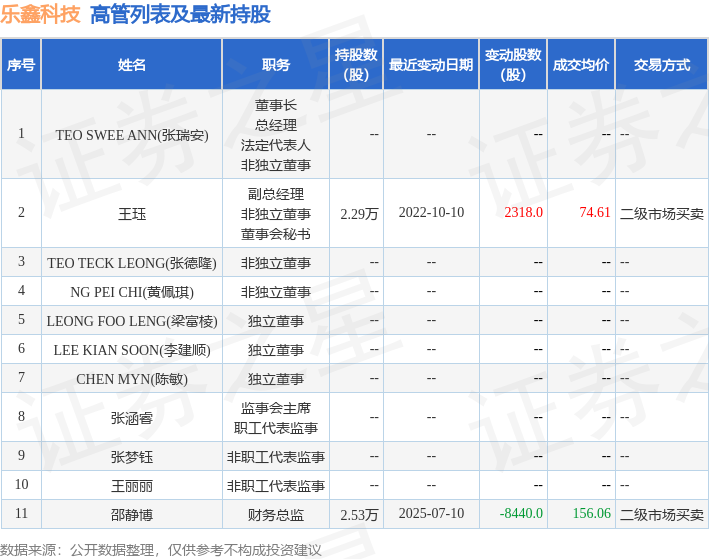Screen dimensions: 709x559
Task: Click the 高管列表及最新持股 heading
Action: pyautogui.click(x=180, y=14)
